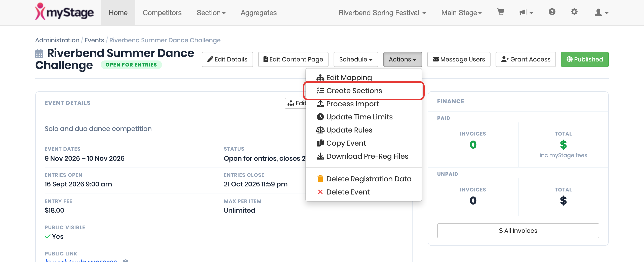This screenshot has width=644, height=262.
Task: Click the calendar icon beside event title
Action: click(39, 54)
